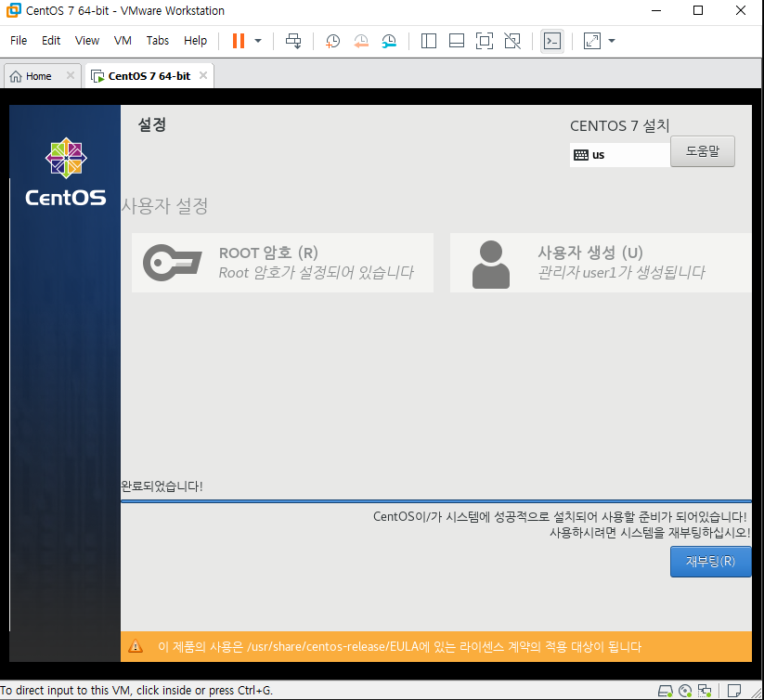Toggle the thumbnail bar view
The width and height of the screenshot is (764, 700).
click(x=457, y=41)
